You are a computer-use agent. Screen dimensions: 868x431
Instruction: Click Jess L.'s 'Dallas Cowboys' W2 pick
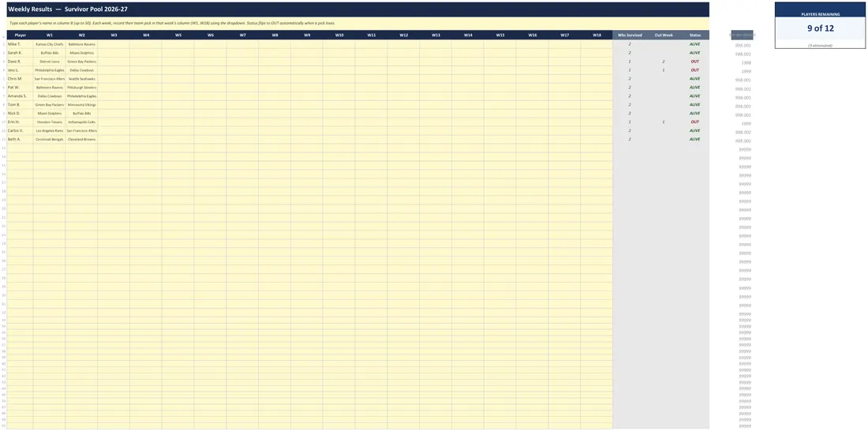coord(81,70)
